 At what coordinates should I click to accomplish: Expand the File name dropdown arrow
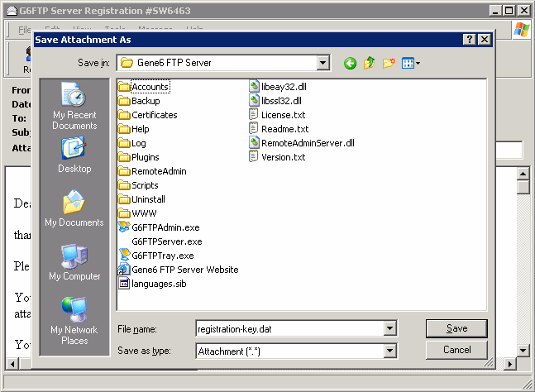389,329
